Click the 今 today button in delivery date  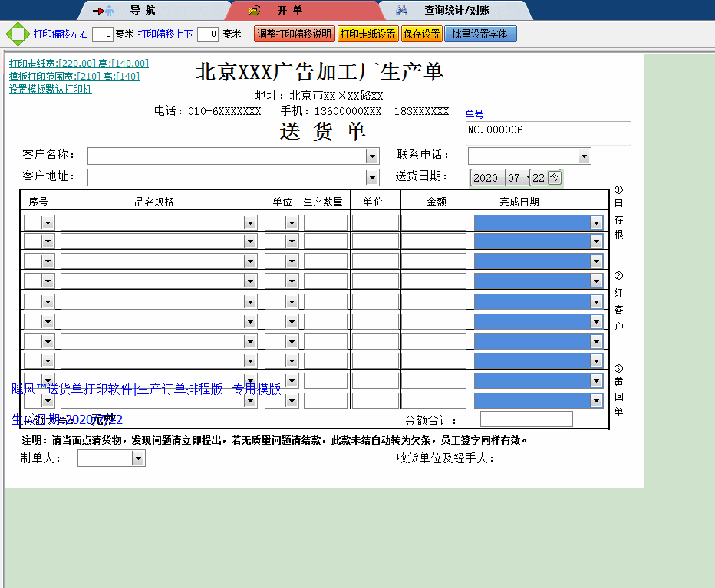click(554, 178)
